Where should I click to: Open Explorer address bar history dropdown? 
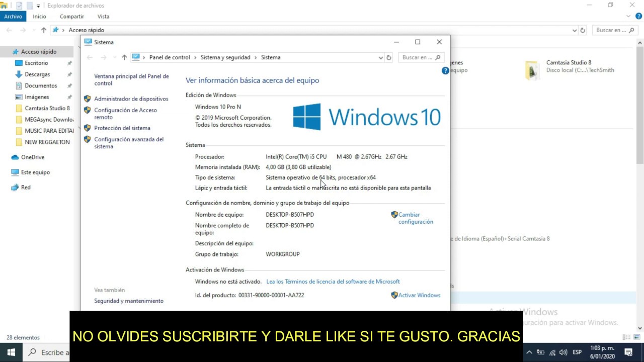click(575, 31)
